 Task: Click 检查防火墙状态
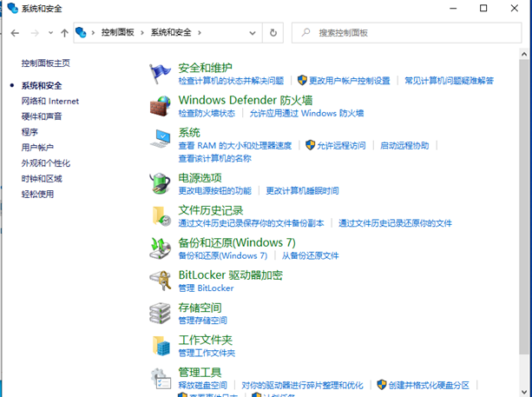pos(207,113)
